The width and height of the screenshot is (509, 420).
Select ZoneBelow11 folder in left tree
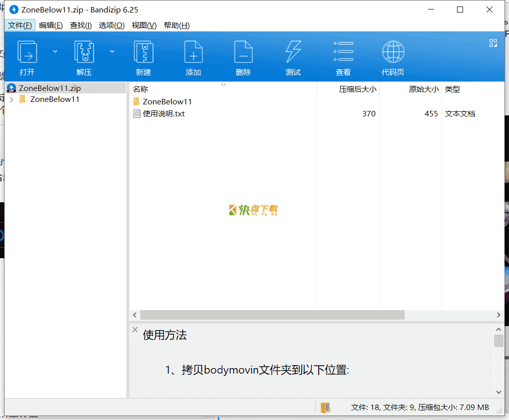click(54, 99)
